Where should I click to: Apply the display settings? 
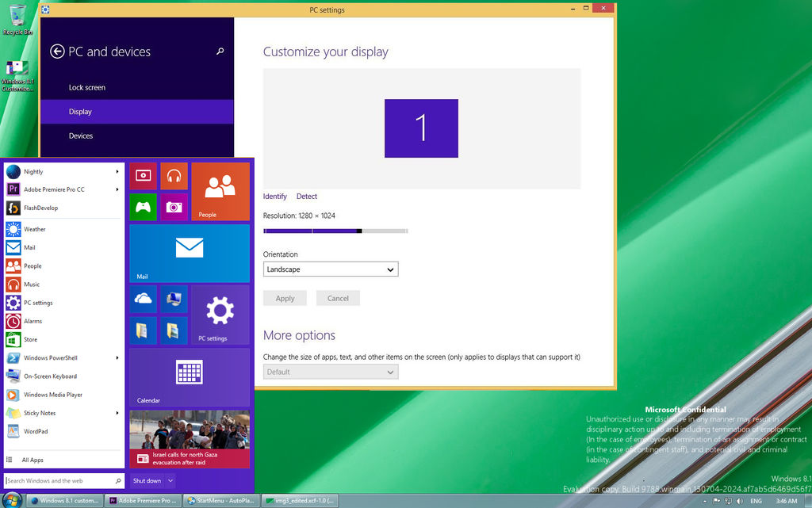click(285, 298)
